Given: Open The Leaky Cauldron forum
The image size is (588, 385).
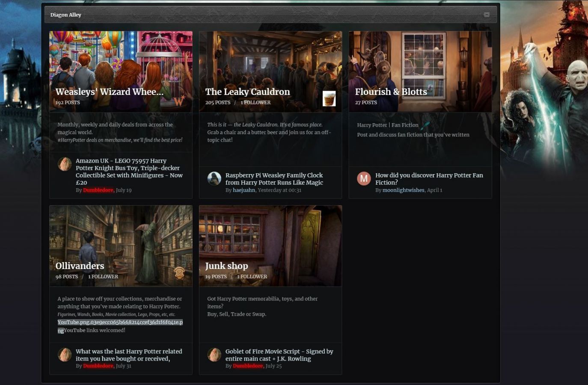Looking at the screenshot, I should [x=247, y=92].
